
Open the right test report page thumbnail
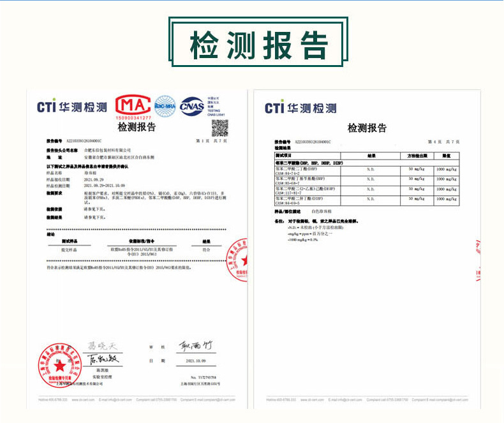click(x=367, y=249)
